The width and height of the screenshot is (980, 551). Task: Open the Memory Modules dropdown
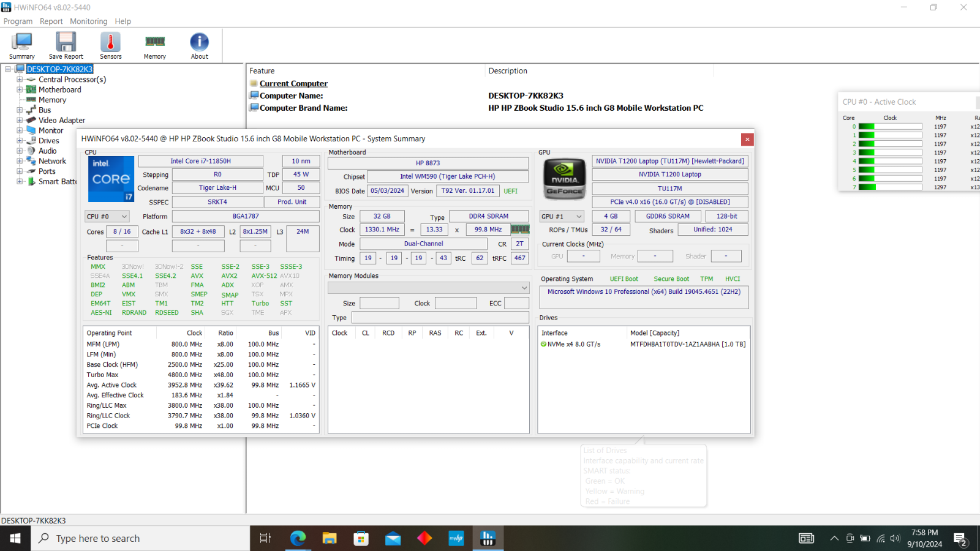(428, 288)
